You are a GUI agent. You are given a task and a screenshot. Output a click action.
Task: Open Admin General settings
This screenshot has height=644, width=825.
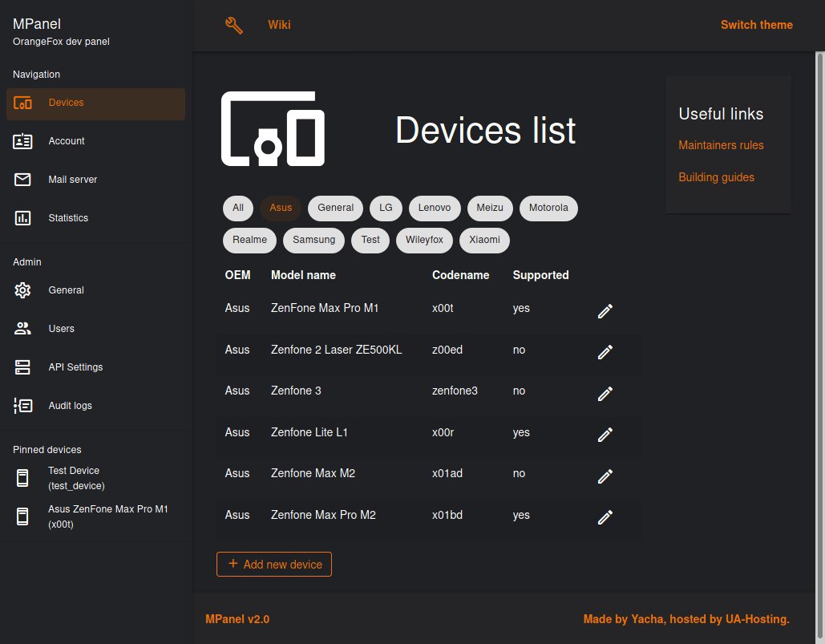pos(95,290)
